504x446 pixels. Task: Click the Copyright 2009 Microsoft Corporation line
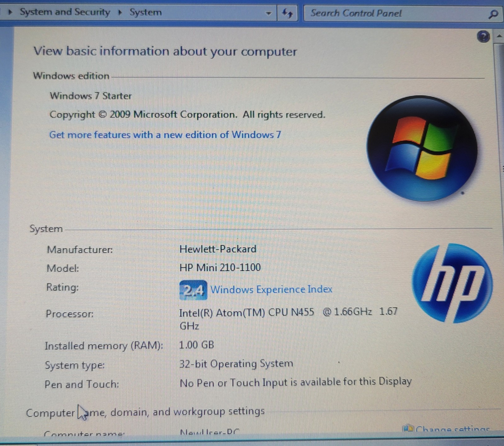(187, 115)
